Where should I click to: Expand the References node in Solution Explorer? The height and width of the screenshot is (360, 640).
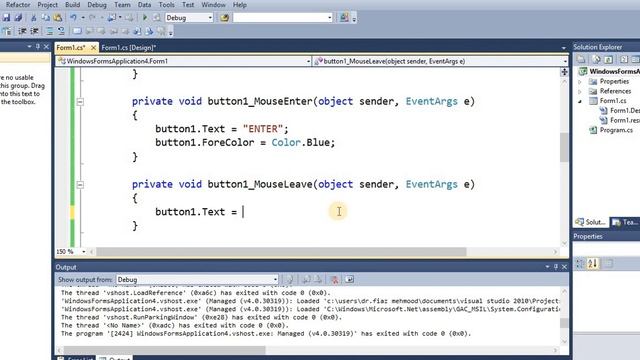tap(580, 91)
